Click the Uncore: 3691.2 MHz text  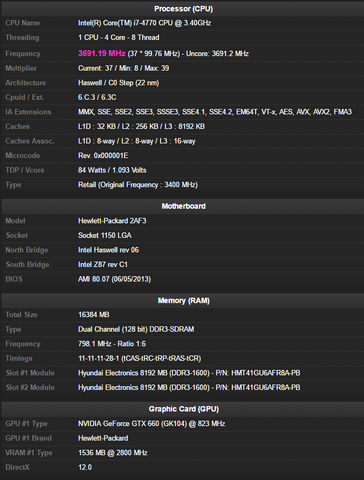coord(217,54)
